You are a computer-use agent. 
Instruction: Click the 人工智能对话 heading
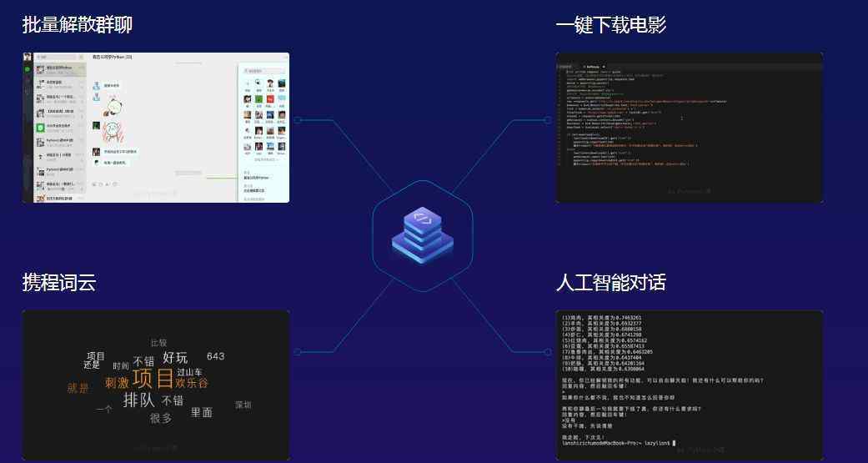coord(610,283)
